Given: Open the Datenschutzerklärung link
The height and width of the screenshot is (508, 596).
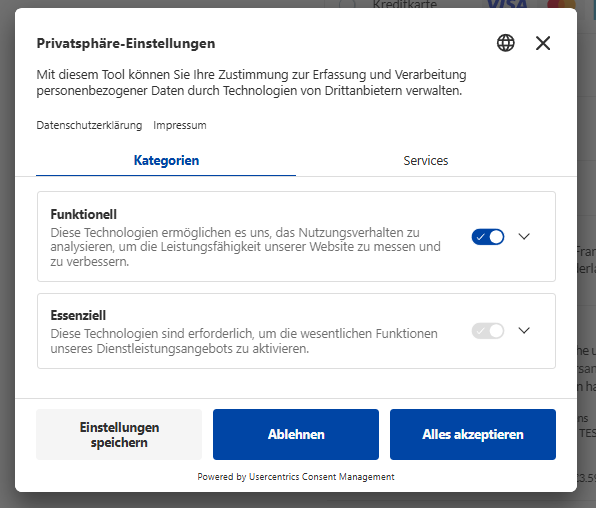Looking at the screenshot, I should point(89,125).
